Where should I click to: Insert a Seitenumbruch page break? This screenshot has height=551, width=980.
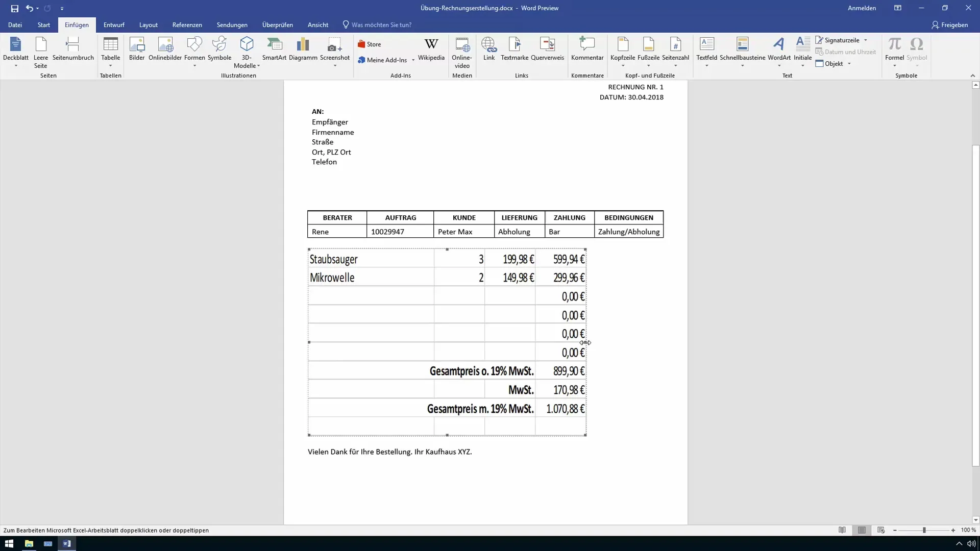pos(73,49)
